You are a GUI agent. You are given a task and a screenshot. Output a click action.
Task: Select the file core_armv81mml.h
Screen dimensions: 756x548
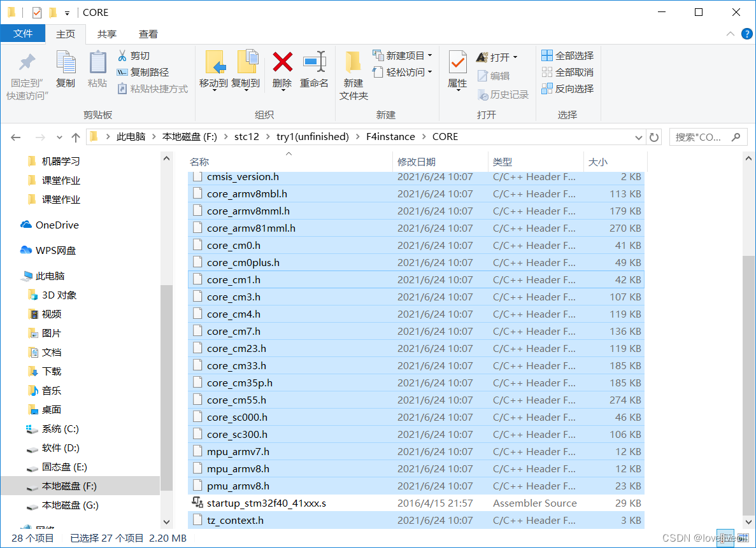pos(416,228)
